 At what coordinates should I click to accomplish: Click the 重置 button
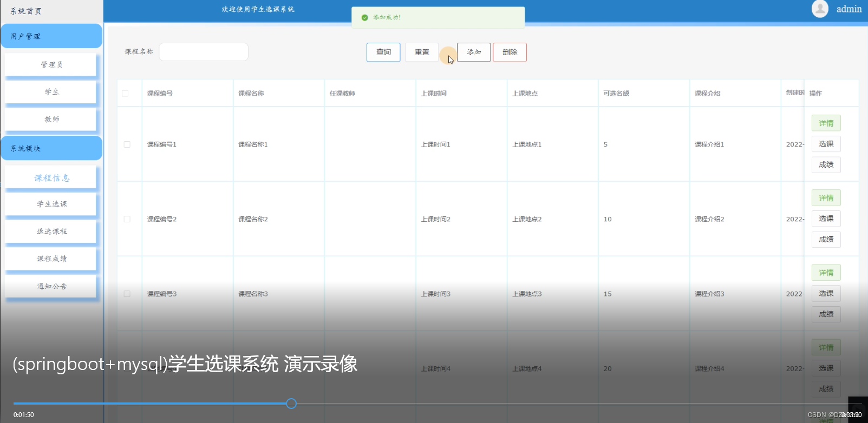422,52
